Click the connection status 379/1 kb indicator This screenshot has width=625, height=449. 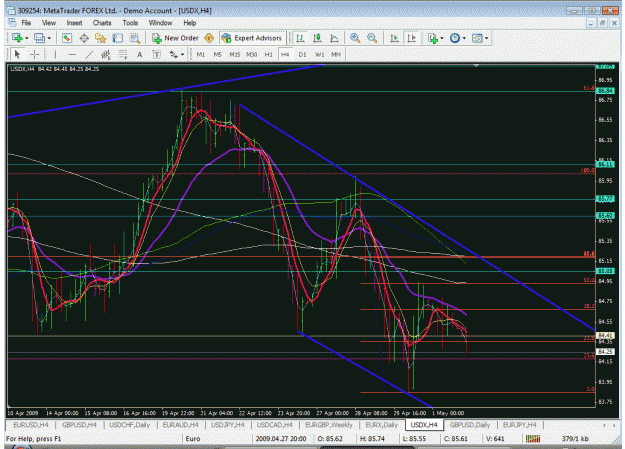[575, 439]
